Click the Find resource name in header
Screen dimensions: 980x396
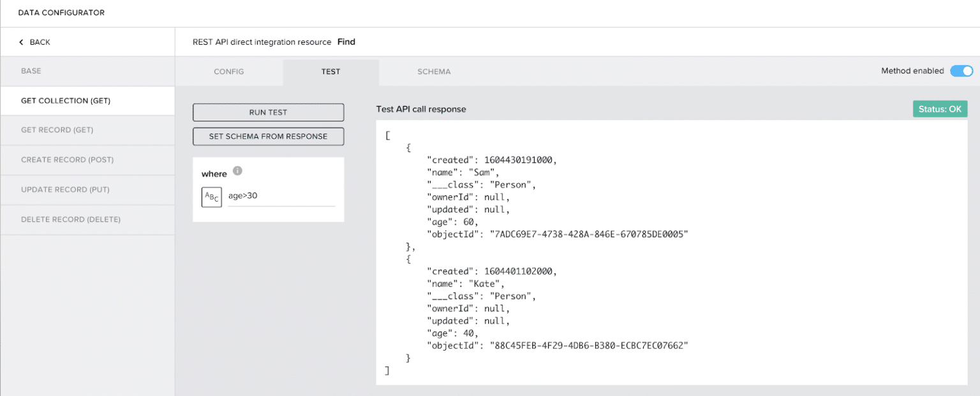click(346, 42)
